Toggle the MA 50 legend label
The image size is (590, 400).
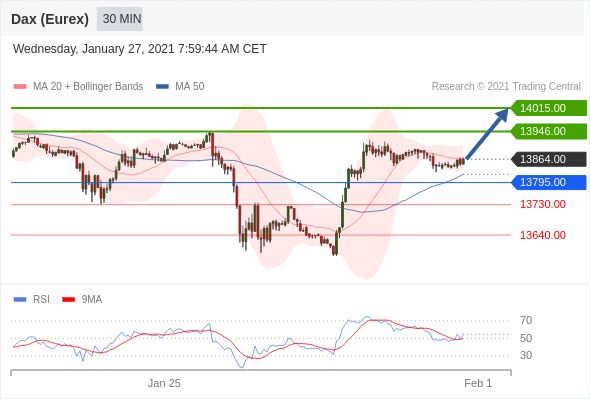click(x=190, y=87)
